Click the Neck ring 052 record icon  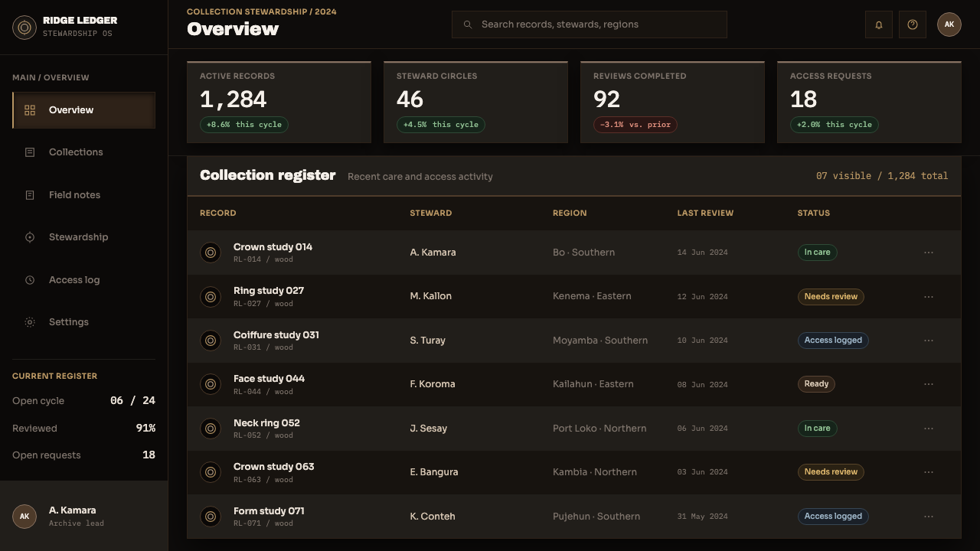click(x=211, y=429)
